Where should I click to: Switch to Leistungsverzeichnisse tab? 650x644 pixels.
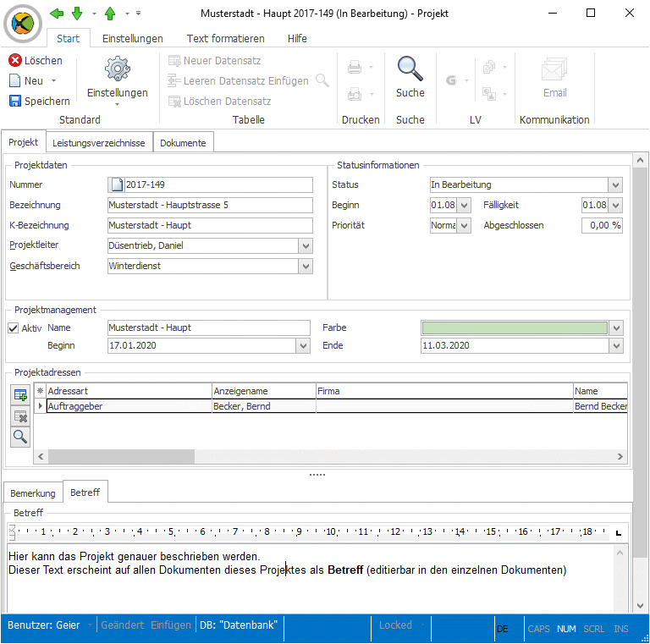pyautogui.click(x=99, y=143)
